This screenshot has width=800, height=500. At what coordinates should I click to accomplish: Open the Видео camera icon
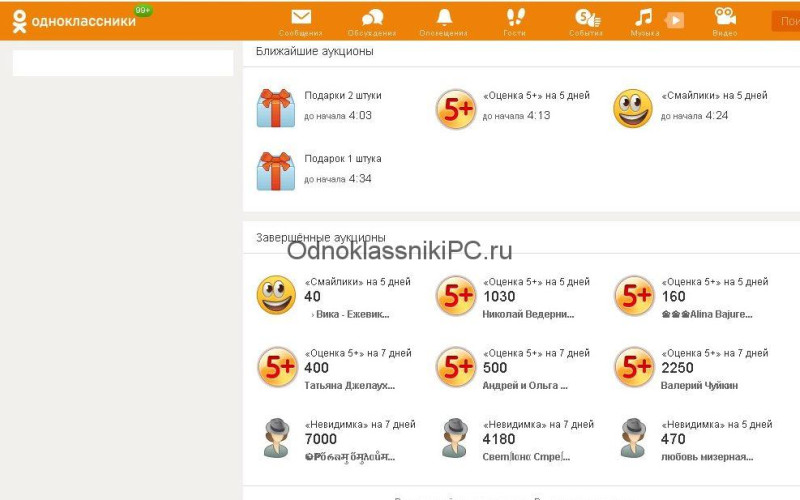click(725, 16)
